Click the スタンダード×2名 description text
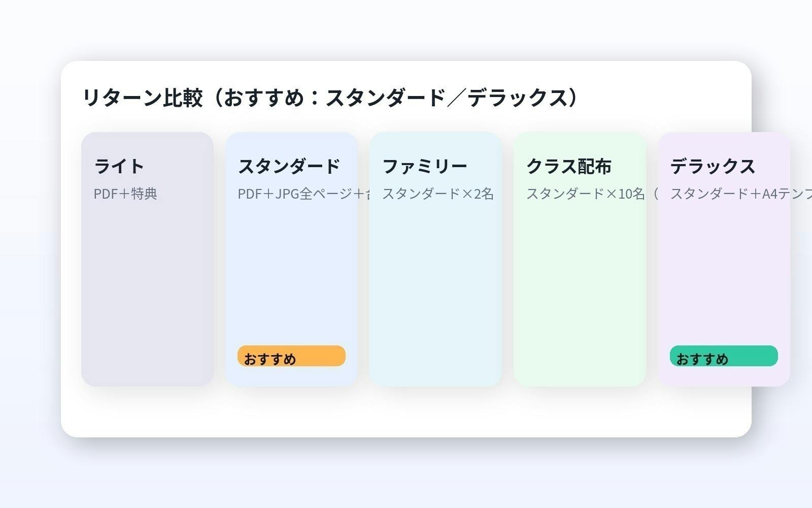The height and width of the screenshot is (508, 812). [438, 193]
